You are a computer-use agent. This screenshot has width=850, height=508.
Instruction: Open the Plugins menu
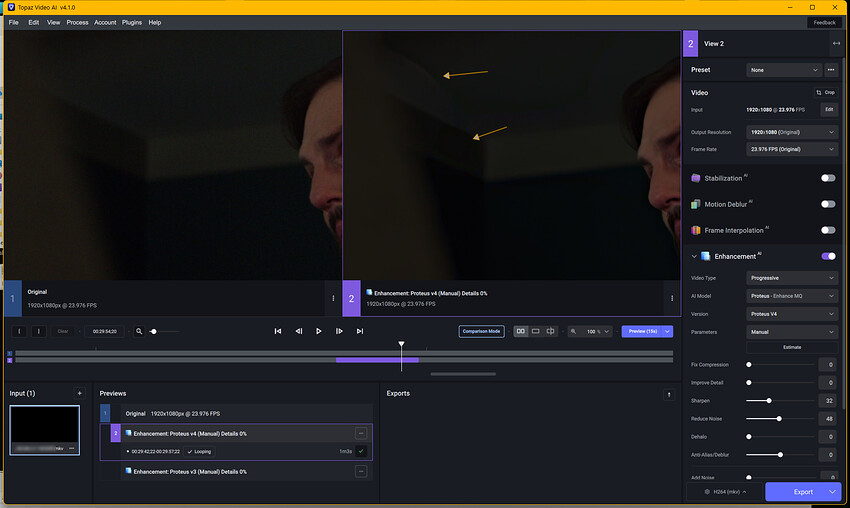[x=132, y=22]
